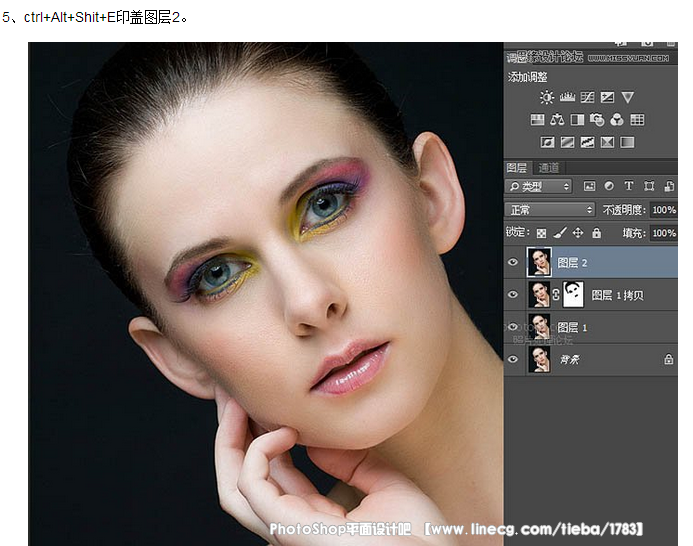Add a Threshold adjustment
693x546 pixels.
[587, 142]
